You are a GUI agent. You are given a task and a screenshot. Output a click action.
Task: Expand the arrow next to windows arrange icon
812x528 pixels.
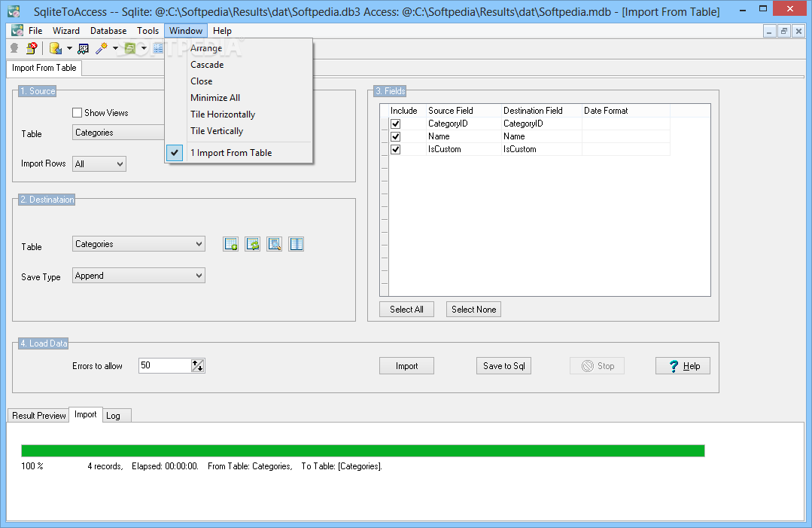coord(144,48)
